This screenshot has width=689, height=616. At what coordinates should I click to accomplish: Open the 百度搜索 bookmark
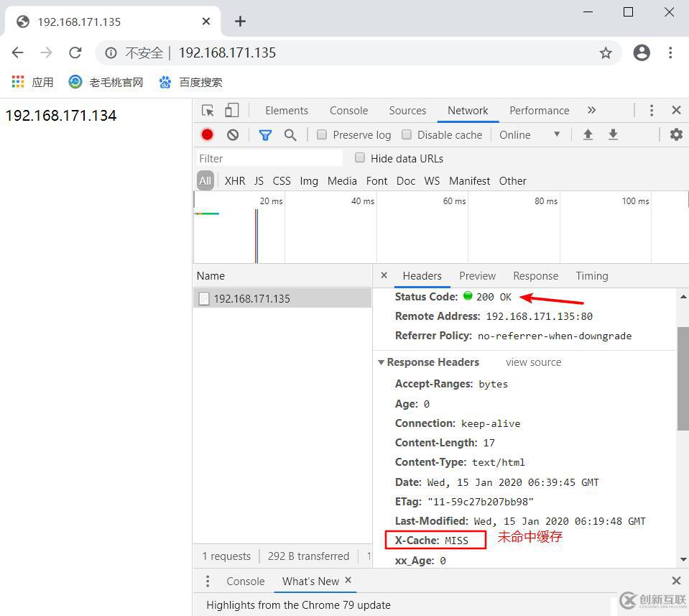(190, 82)
